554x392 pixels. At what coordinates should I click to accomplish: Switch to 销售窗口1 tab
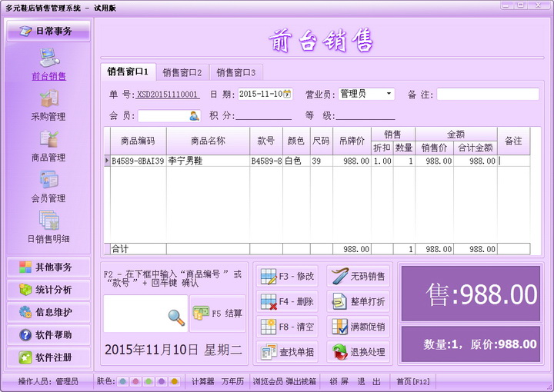click(128, 72)
